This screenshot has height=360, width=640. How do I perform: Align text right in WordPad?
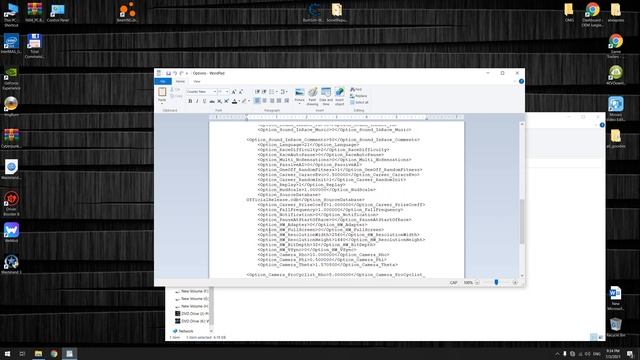click(272, 100)
